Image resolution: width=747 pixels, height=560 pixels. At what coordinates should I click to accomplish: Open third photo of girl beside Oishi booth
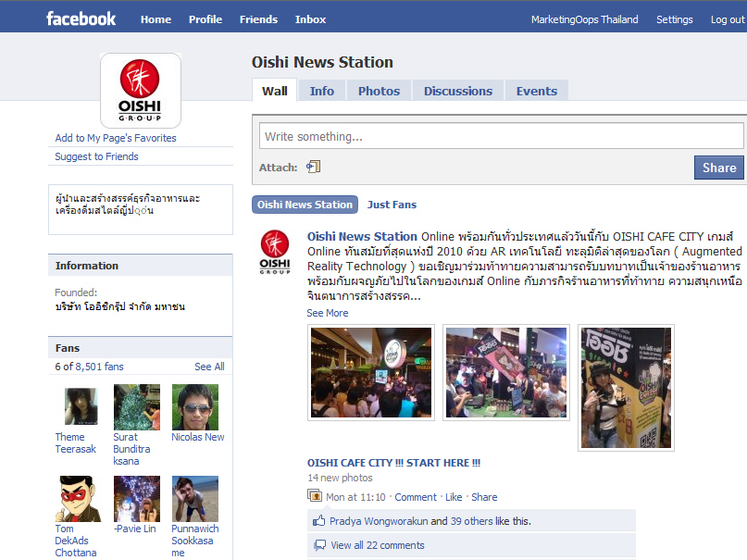[626, 388]
